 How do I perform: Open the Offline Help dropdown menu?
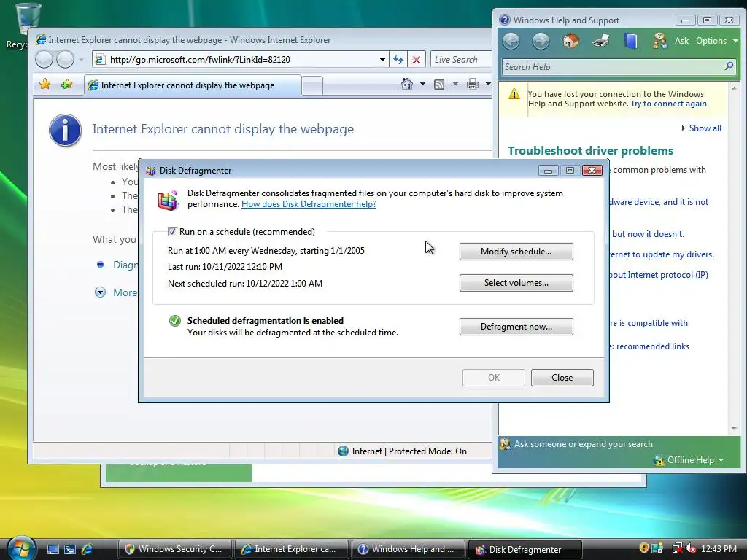coord(689,460)
